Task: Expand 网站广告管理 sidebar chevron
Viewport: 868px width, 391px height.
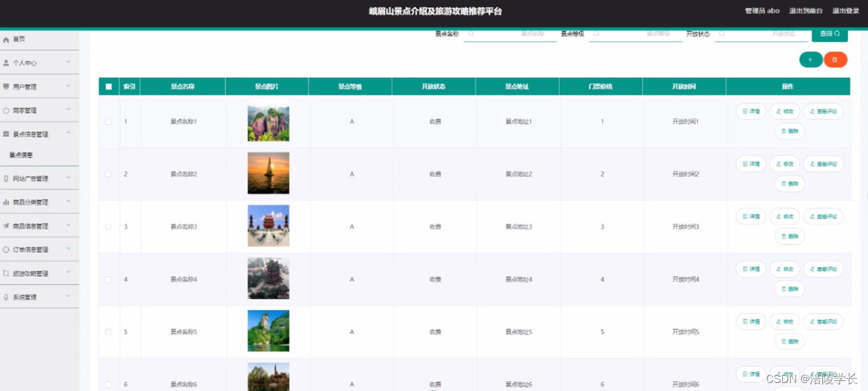Action: (x=68, y=178)
